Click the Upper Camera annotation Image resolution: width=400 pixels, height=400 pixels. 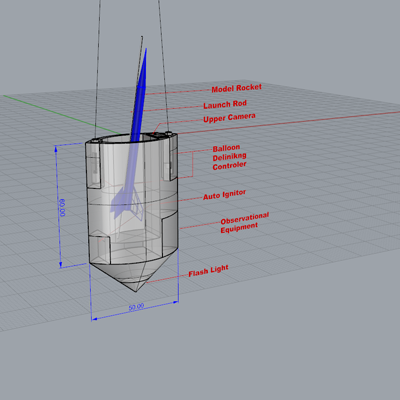click(x=229, y=118)
